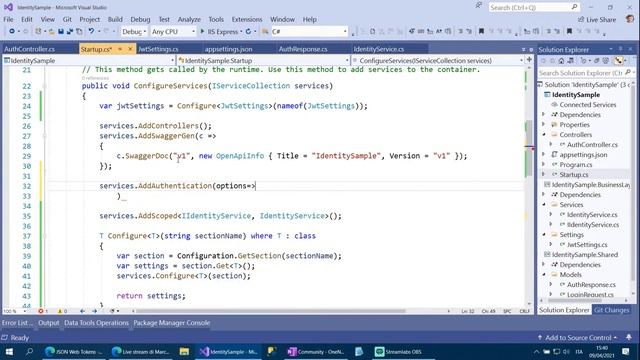
Task: Open the Package Manager Console panel
Action: click(x=172, y=323)
